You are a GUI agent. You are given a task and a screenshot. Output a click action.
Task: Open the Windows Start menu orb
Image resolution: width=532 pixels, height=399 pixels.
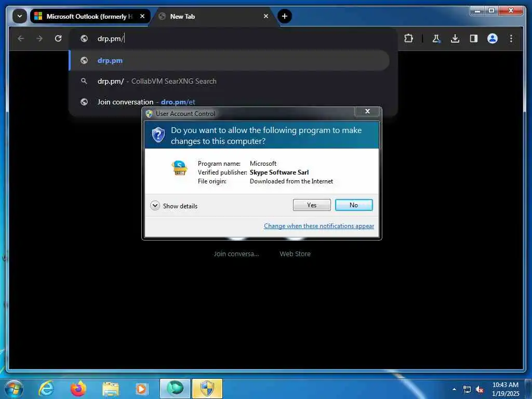click(x=14, y=389)
